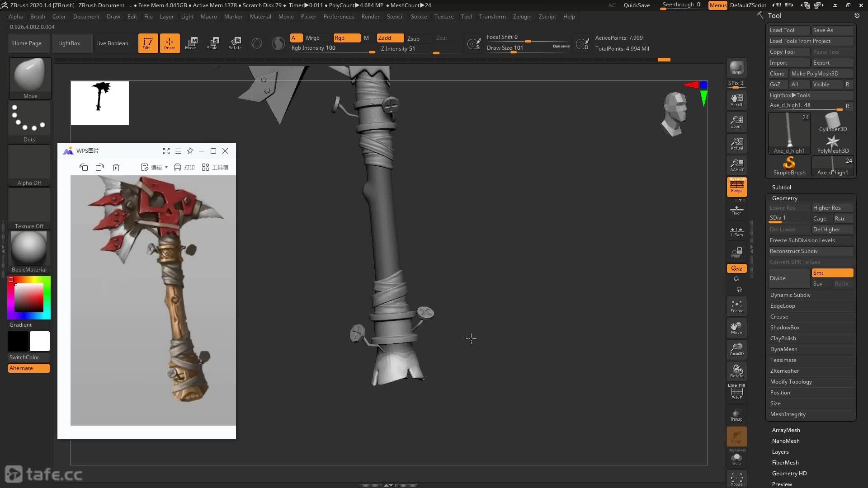Toggle Perspective (Persp) mode

736,187
